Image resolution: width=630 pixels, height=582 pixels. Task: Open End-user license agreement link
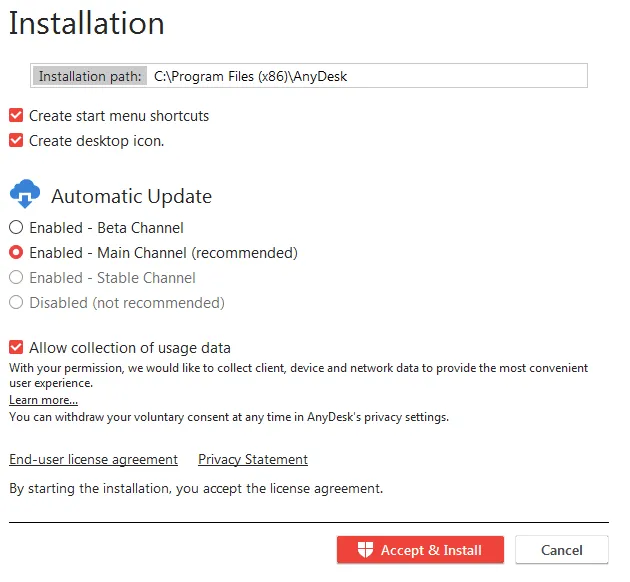click(x=93, y=459)
